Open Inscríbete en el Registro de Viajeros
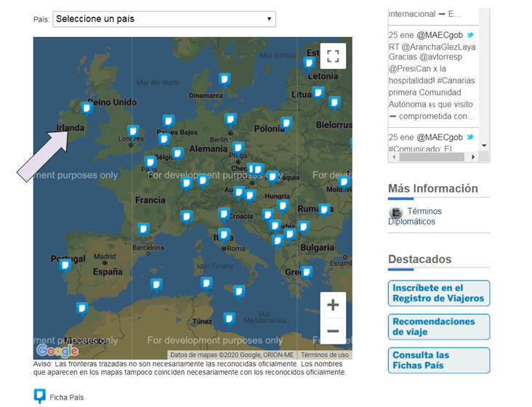This screenshot has width=532, height=407. pyautogui.click(x=438, y=294)
